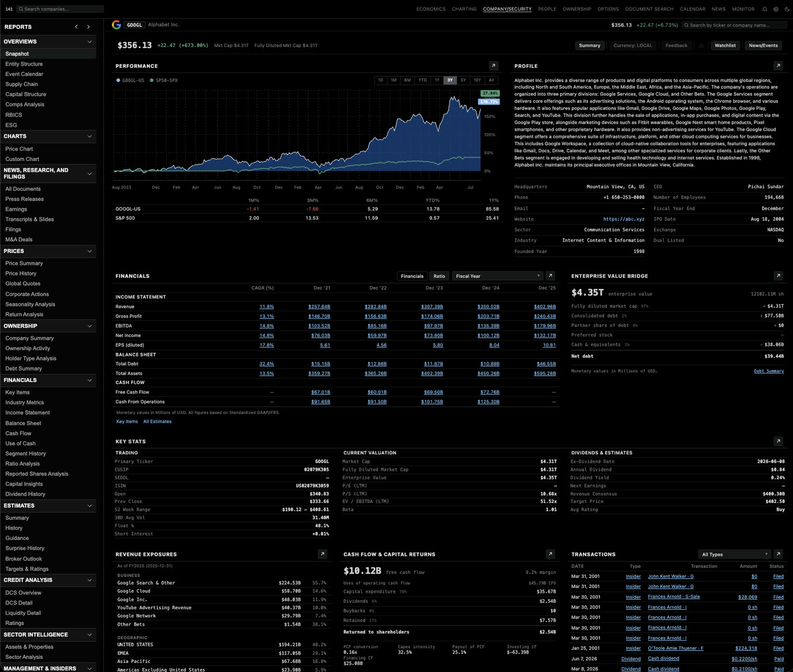Expand the Revenue Exposures panel
Viewport: 793px width, 672px height.
click(322, 554)
